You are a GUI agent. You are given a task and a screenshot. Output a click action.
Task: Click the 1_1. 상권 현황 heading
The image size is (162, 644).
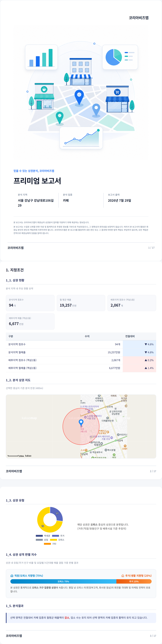point(15,280)
